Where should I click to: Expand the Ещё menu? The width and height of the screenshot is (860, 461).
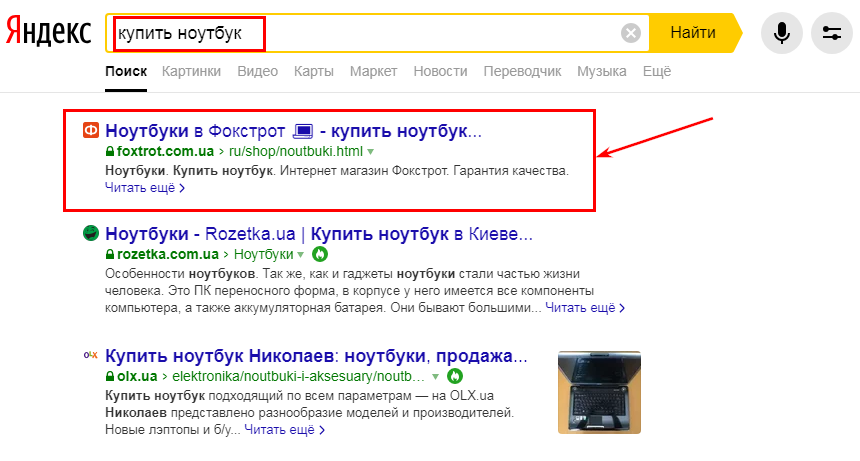coord(657,71)
